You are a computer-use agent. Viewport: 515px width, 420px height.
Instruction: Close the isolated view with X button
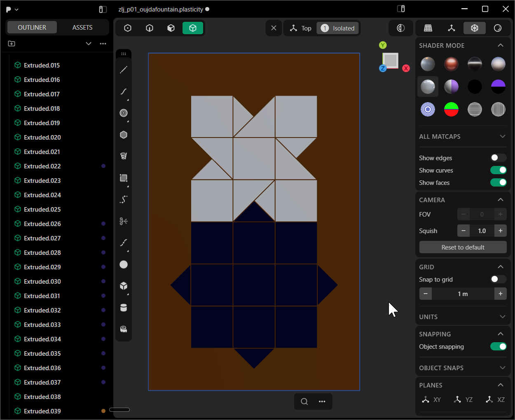point(274,28)
